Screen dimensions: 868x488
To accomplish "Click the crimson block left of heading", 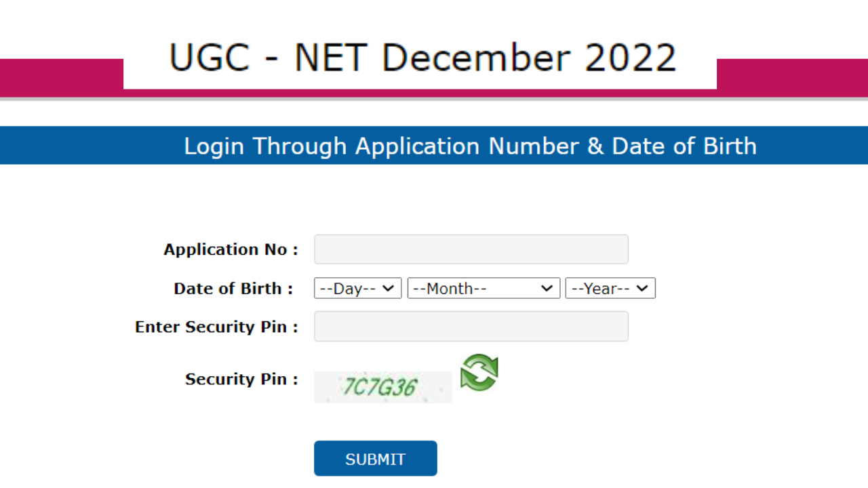I will point(61,77).
